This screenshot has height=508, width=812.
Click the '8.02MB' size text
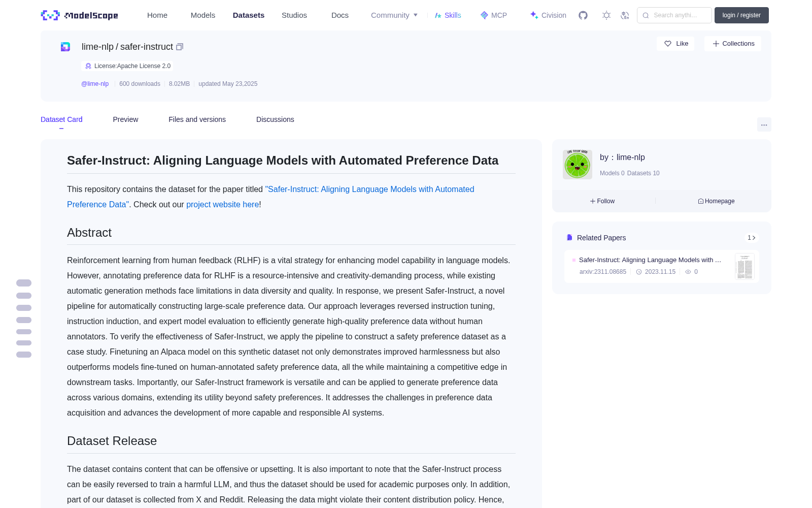179,84
